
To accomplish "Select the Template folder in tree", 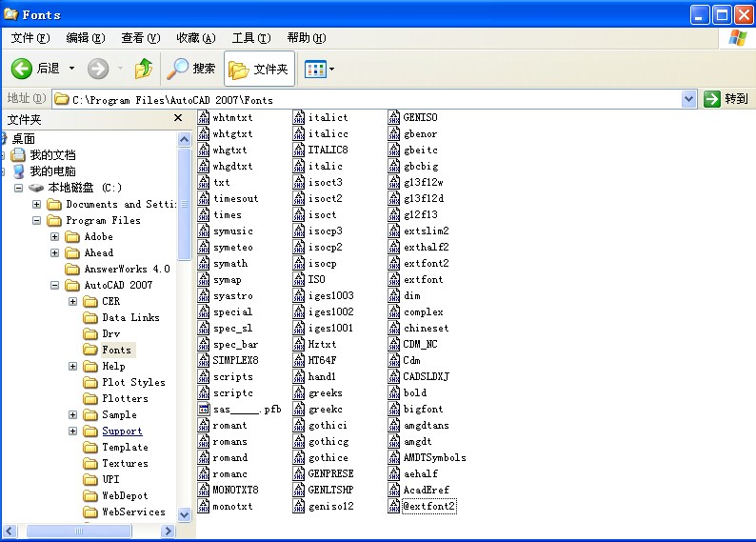I will [125, 447].
